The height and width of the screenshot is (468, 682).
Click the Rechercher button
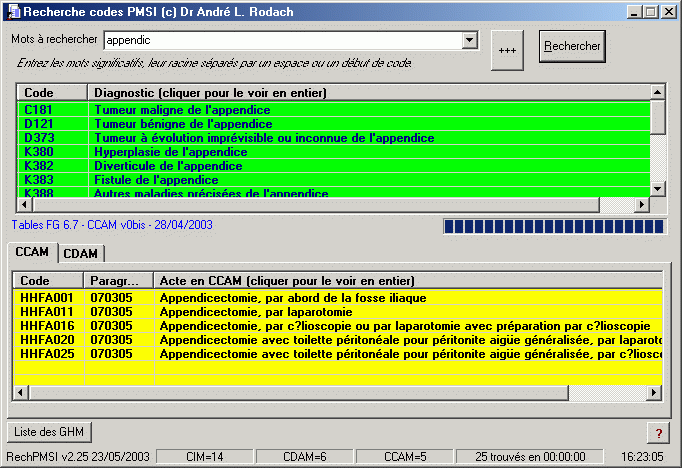tap(572, 46)
